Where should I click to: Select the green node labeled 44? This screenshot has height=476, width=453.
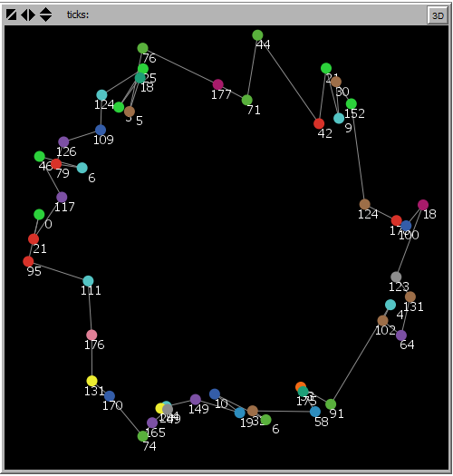(x=257, y=35)
